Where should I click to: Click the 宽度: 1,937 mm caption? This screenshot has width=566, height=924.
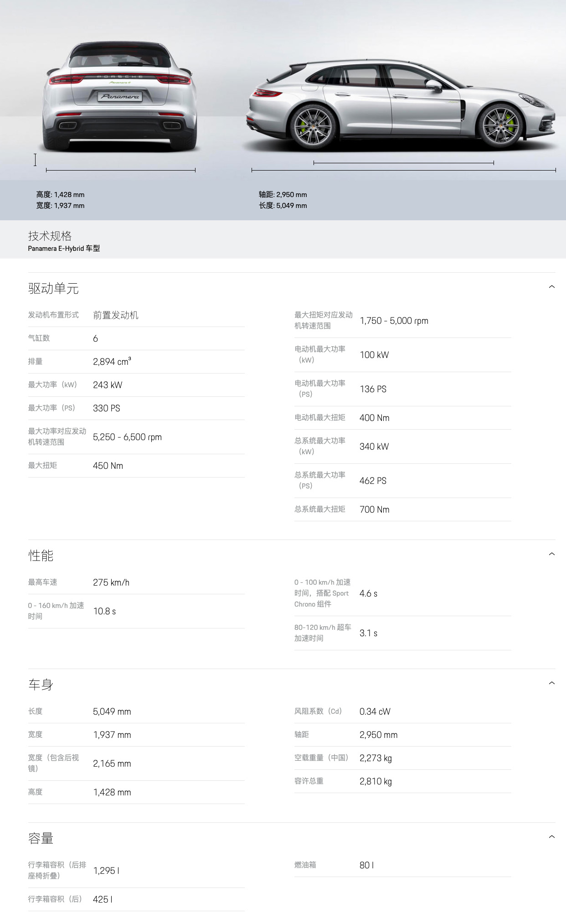60,206
